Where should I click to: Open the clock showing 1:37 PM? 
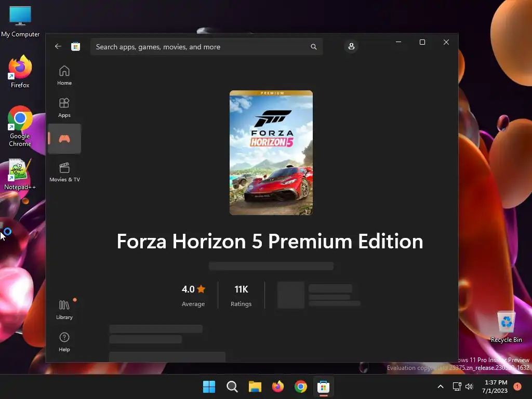495,387
